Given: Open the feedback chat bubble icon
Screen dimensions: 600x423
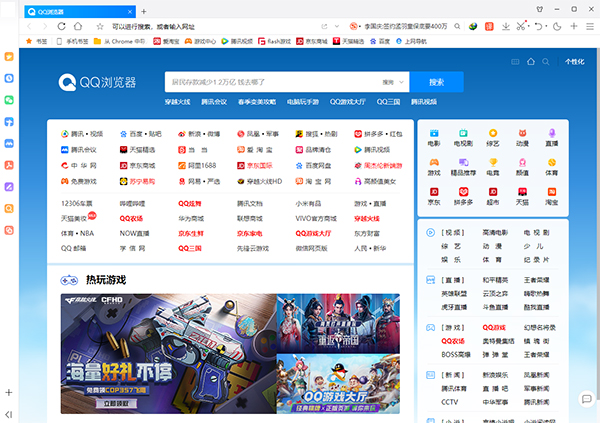Looking at the screenshot, I should 587,399.
